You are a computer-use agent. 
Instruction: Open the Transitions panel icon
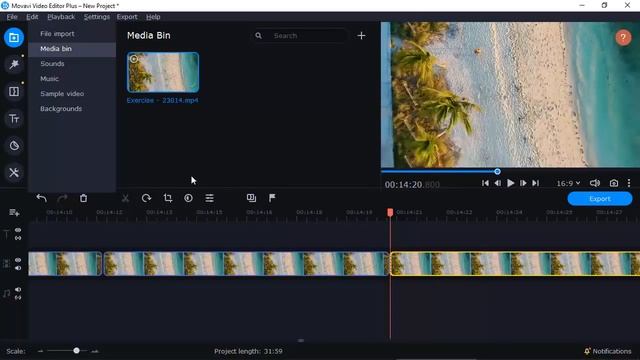[14, 91]
